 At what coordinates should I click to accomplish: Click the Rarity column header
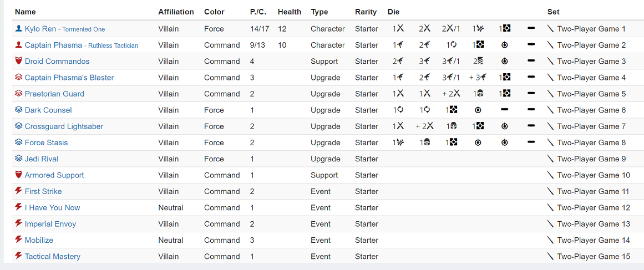(x=366, y=12)
